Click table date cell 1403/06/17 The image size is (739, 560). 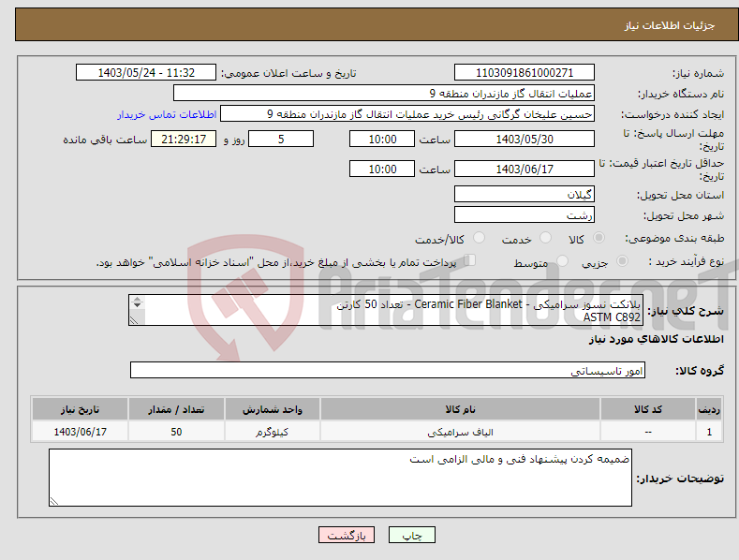coord(81,432)
